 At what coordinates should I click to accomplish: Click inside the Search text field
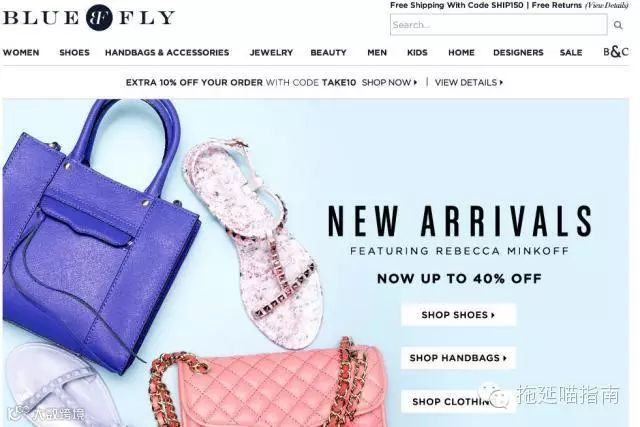pyautogui.click(x=498, y=24)
